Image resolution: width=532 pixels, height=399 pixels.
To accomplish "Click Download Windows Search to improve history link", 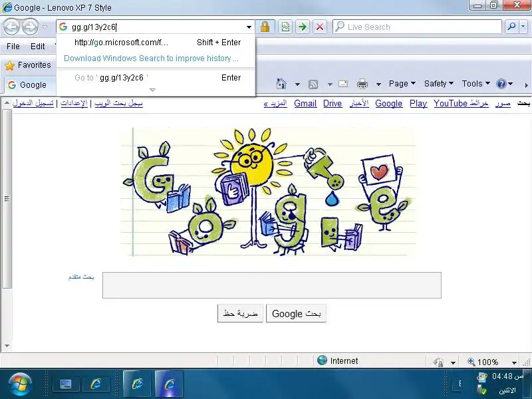I will pyautogui.click(x=151, y=59).
